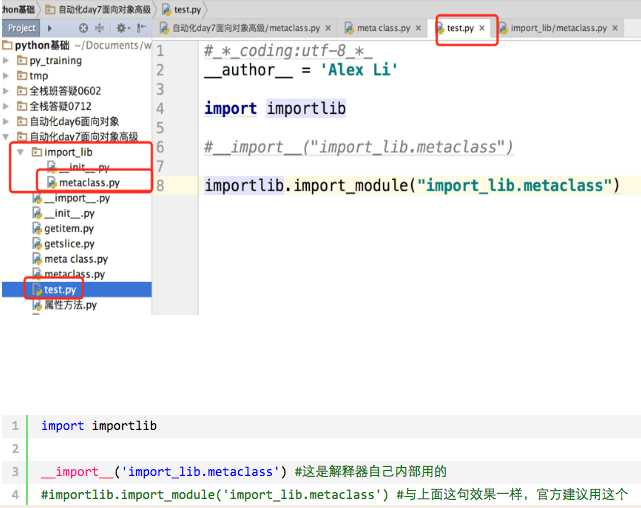Click 'import importlib' in lower code snippet
641x508 pixels.
(99, 426)
